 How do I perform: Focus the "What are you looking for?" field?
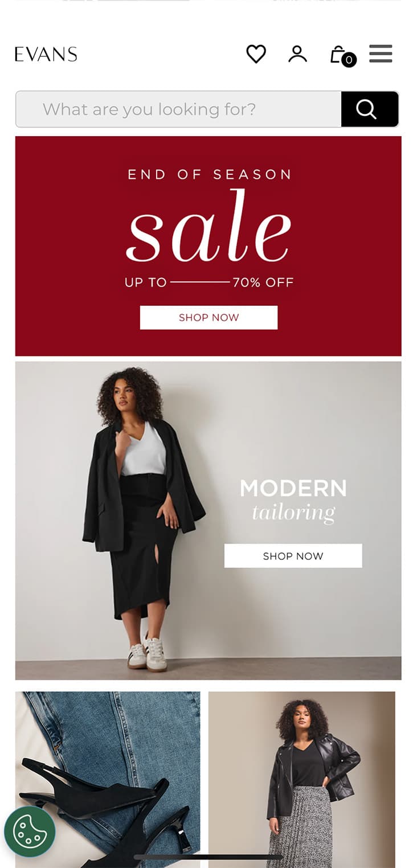(x=178, y=109)
